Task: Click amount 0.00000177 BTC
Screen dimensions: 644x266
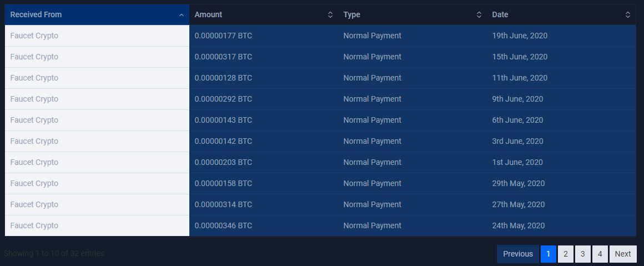Action: click(x=223, y=36)
